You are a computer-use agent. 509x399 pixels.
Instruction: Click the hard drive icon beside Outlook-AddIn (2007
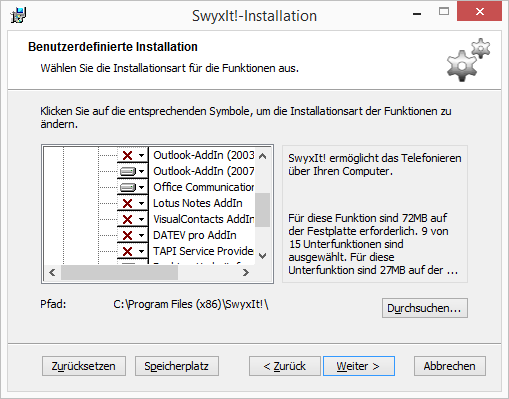127,171
